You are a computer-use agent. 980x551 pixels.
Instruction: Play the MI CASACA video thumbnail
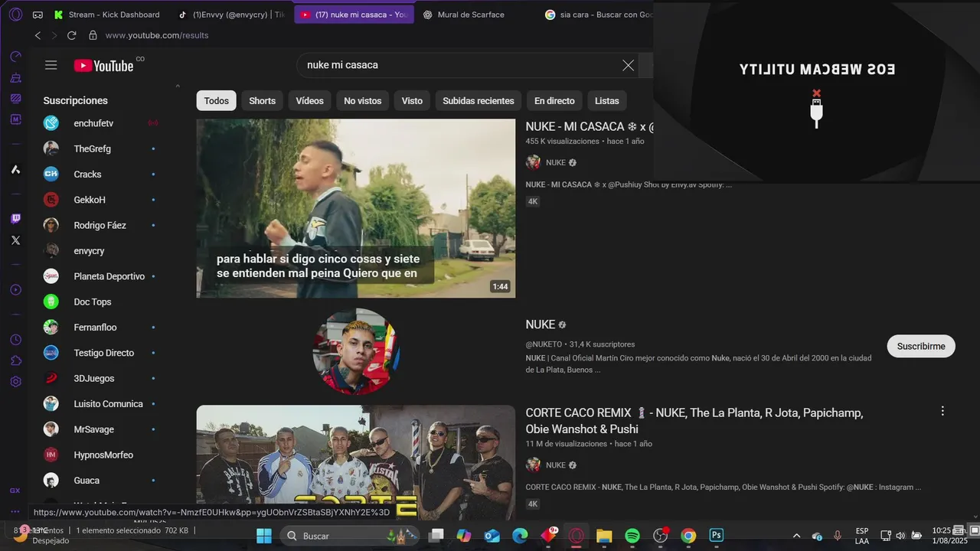(x=356, y=208)
